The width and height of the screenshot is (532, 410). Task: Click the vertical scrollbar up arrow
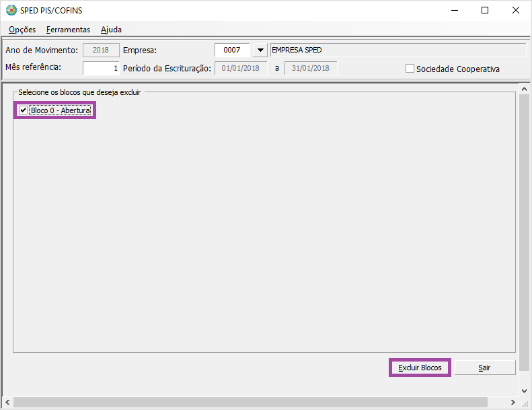(x=525, y=88)
